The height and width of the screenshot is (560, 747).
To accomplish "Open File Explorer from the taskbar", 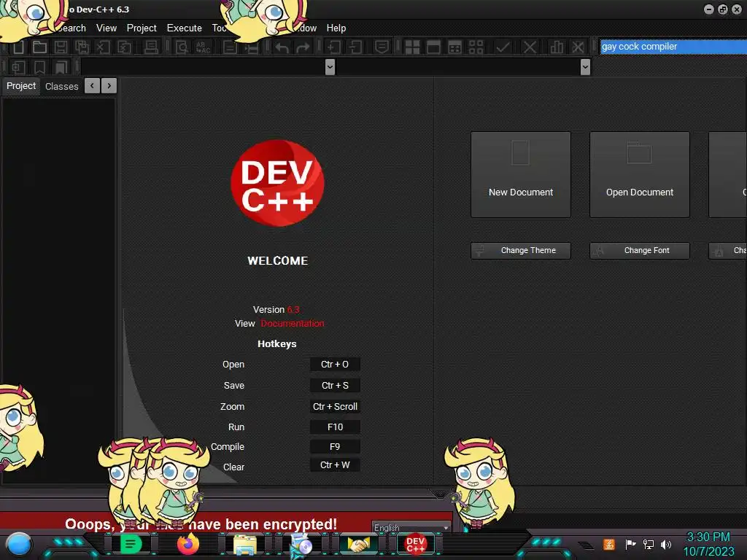I will coord(245,544).
